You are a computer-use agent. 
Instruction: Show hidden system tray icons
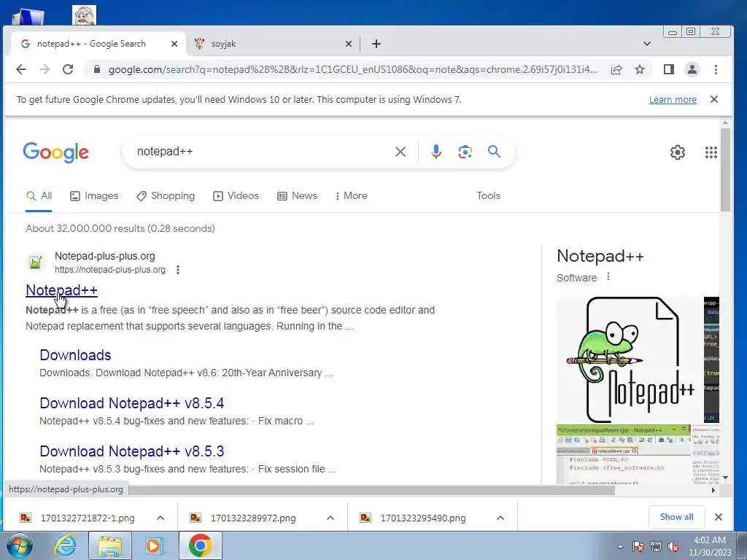(x=620, y=547)
